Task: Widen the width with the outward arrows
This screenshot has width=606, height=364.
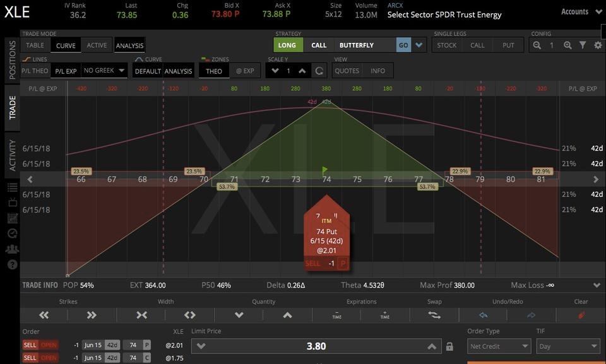Action: (190, 315)
